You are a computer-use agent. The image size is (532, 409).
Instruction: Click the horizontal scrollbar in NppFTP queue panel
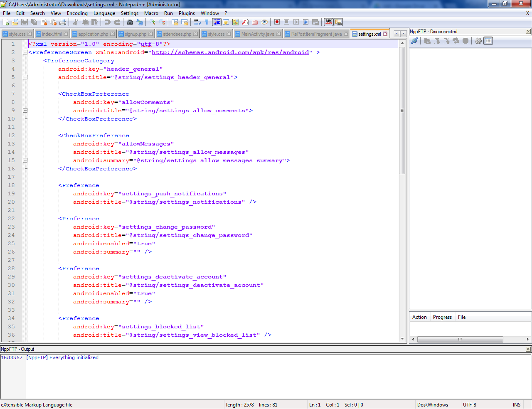[x=460, y=339]
